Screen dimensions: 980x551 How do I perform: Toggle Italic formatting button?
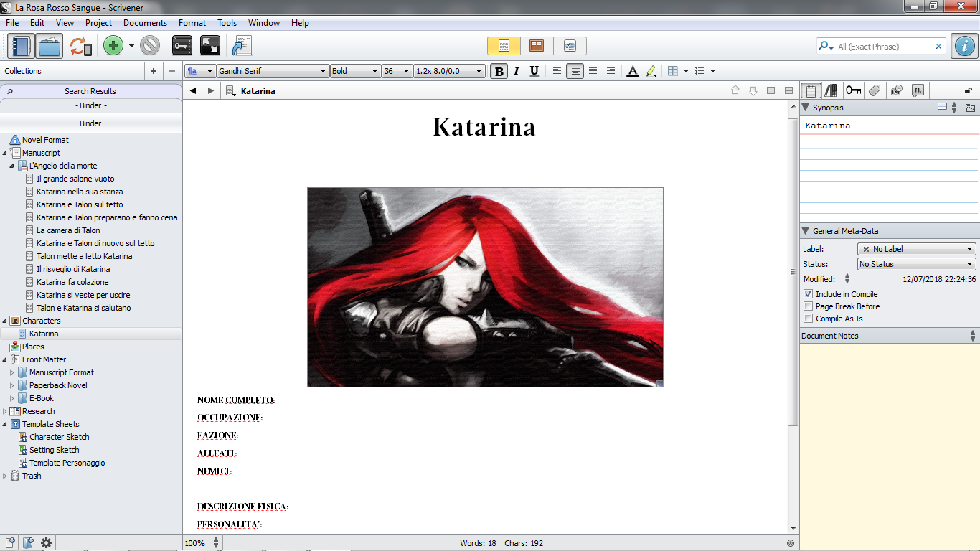point(516,71)
